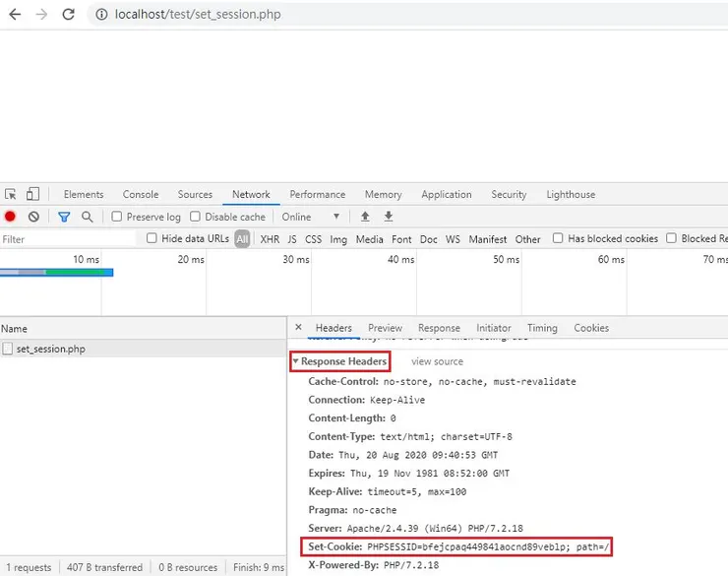Check the Blocked Requests checkbox
The width and height of the screenshot is (728, 576).
tap(671, 238)
